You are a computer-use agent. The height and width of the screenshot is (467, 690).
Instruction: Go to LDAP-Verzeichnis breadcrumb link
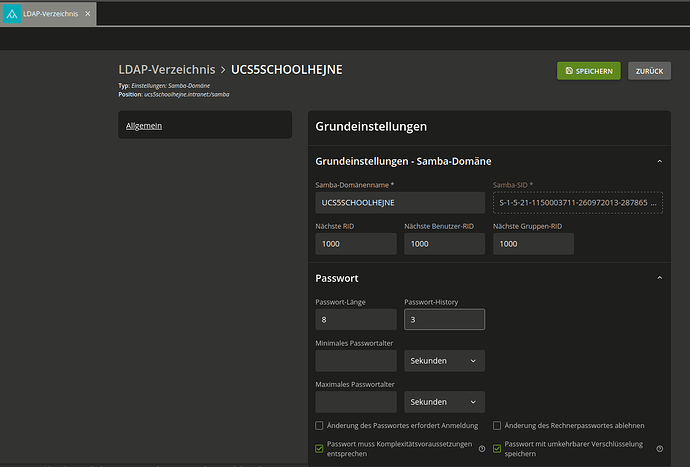167,70
